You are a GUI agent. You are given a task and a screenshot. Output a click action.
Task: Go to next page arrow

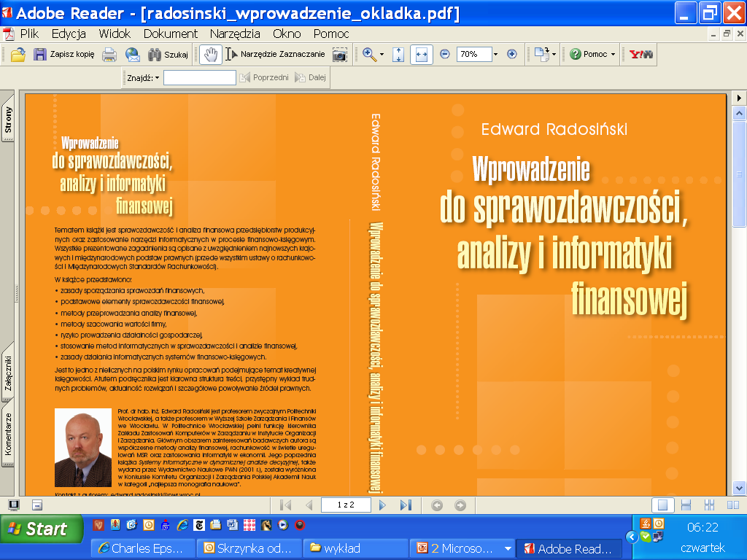382,505
